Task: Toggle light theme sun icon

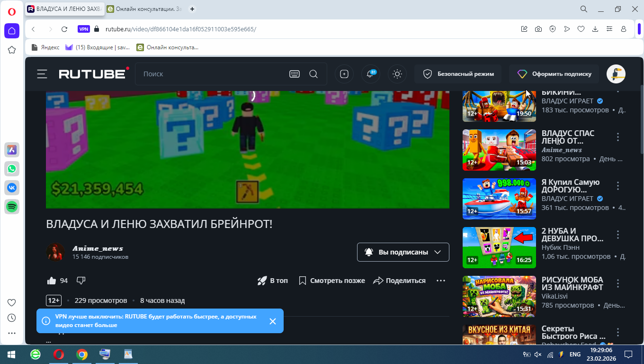Action: click(397, 74)
